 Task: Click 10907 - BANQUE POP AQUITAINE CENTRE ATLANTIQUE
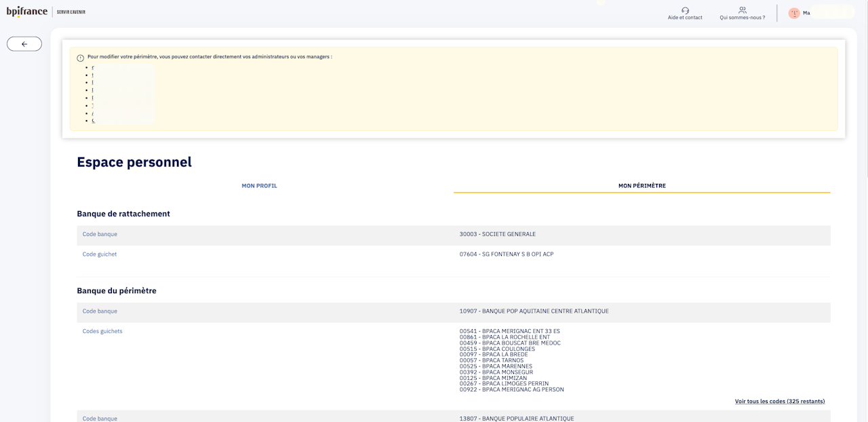coord(534,311)
